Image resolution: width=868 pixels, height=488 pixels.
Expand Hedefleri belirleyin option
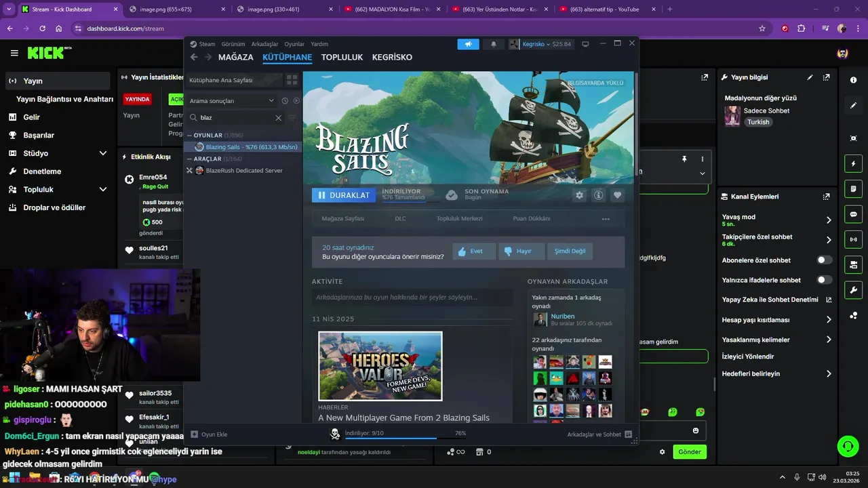(x=829, y=373)
